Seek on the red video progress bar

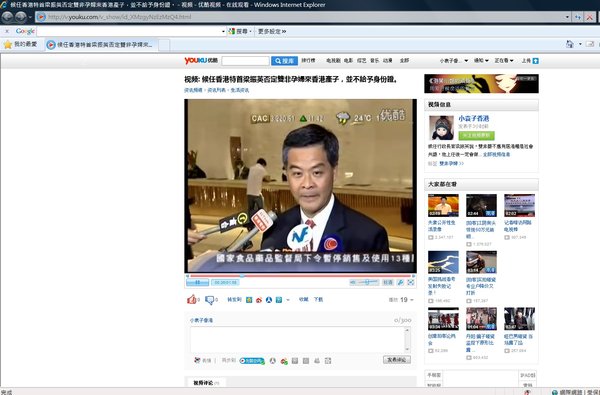click(301, 276)
